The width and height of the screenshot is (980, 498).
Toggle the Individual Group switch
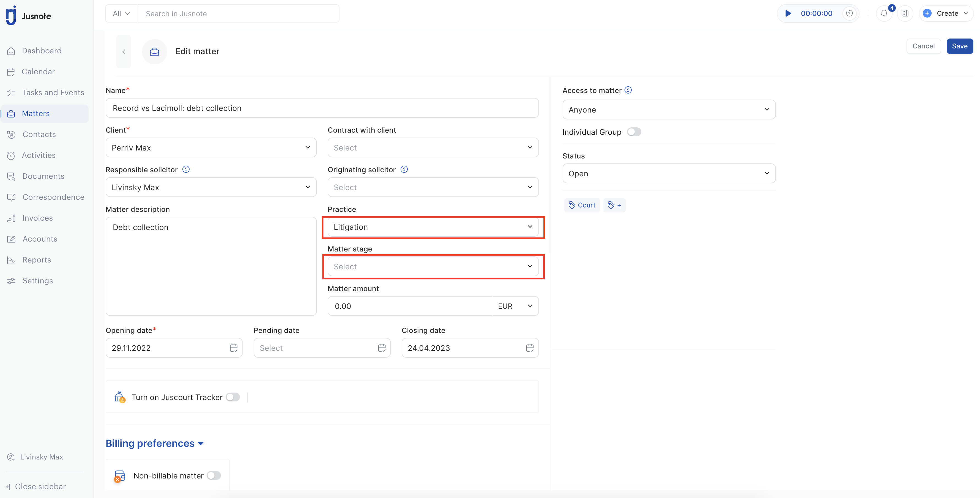pos(634,132)
